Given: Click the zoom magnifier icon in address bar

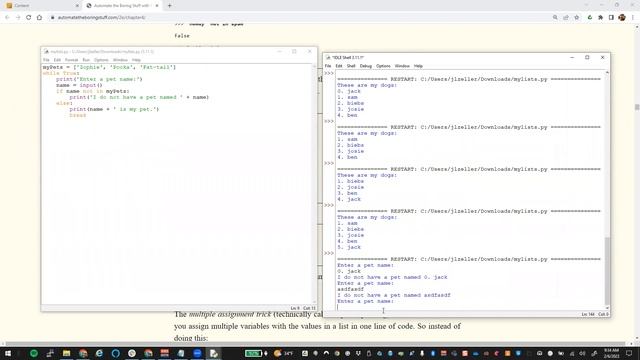Looking at the screenshot, I should [555, 18].
